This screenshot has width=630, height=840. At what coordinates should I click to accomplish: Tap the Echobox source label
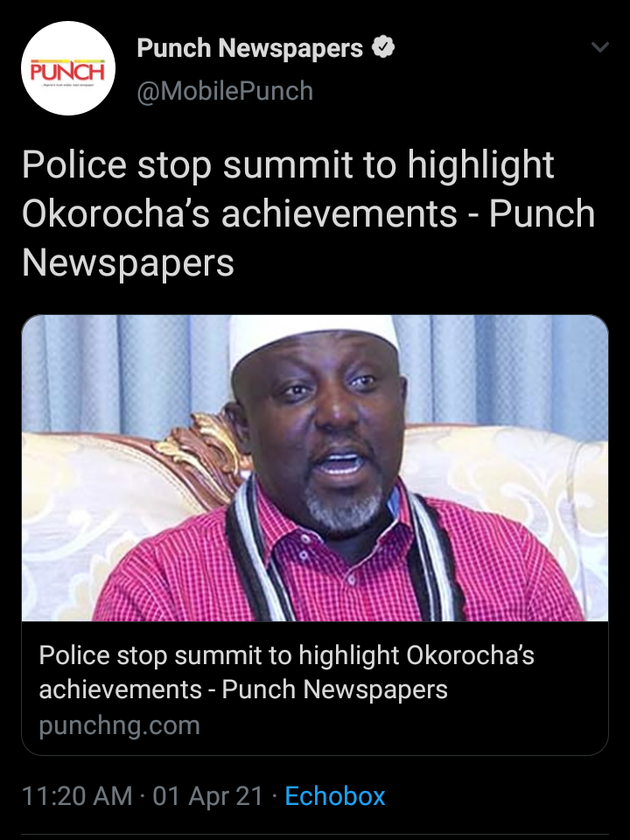[335, 795]
